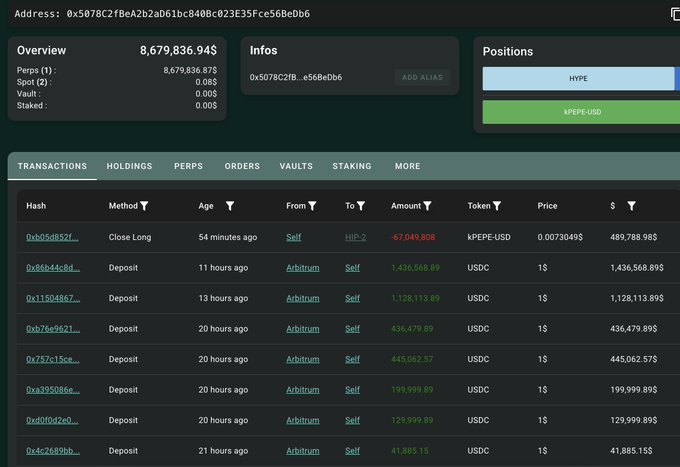
Task: Filter the Token column
Action: click(x=497, y=206)
